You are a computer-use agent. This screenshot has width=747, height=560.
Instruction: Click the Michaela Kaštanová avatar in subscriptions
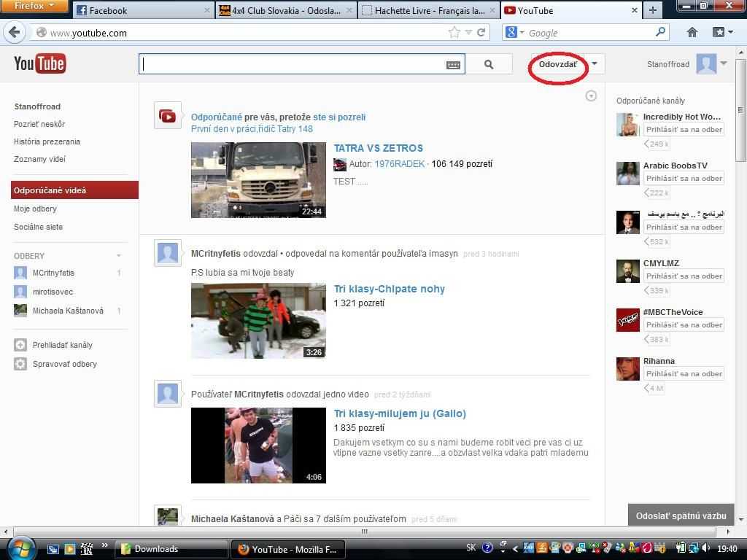click(x=20, y=311)
